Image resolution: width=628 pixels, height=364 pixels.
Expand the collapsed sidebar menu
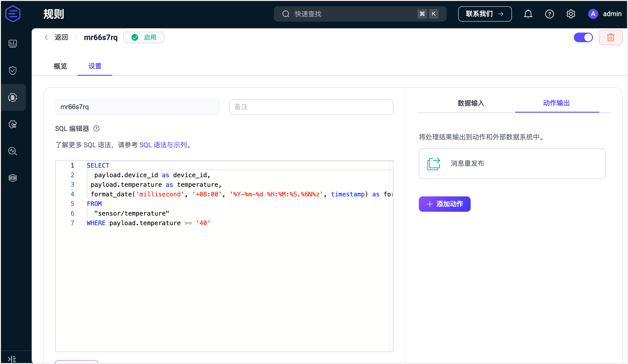[12, 359]
